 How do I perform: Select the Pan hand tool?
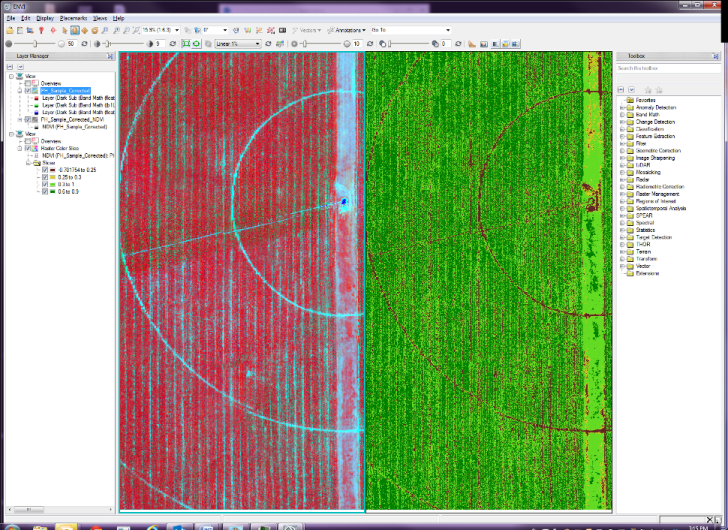(75, 31)
